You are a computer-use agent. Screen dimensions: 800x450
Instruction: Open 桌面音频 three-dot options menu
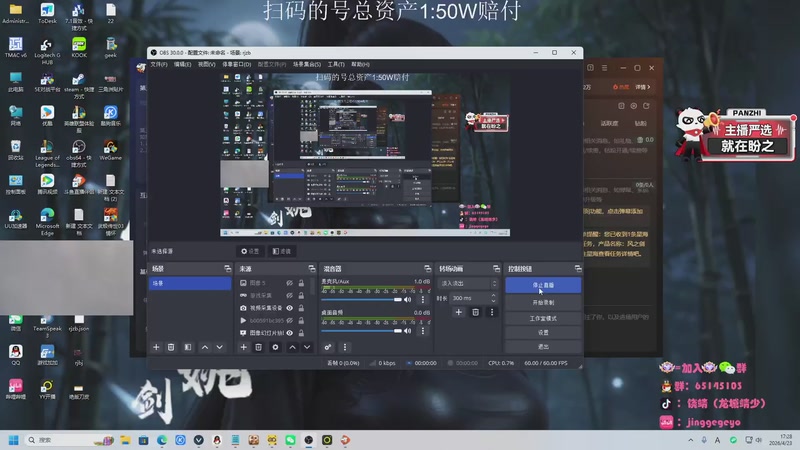tap(422, 331)
